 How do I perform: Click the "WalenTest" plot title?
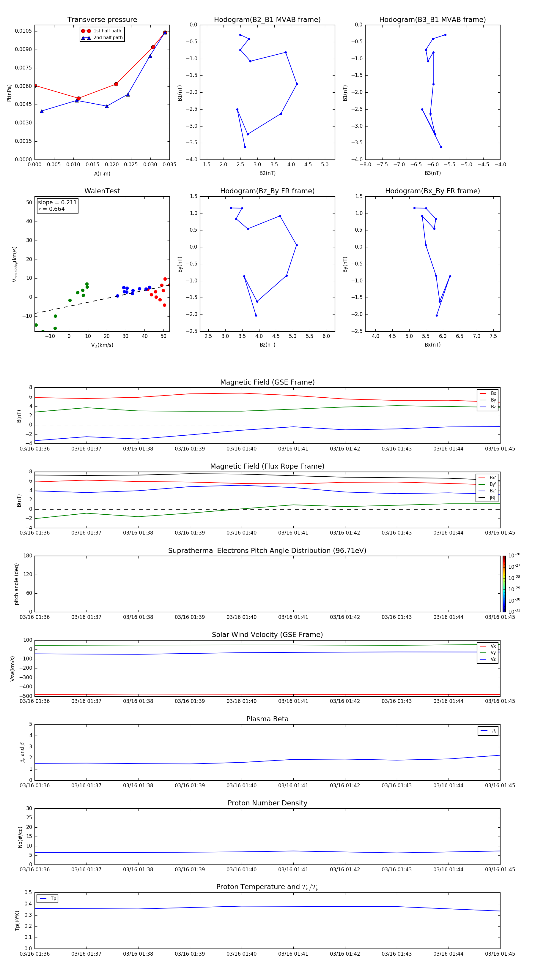coord(102,191)
